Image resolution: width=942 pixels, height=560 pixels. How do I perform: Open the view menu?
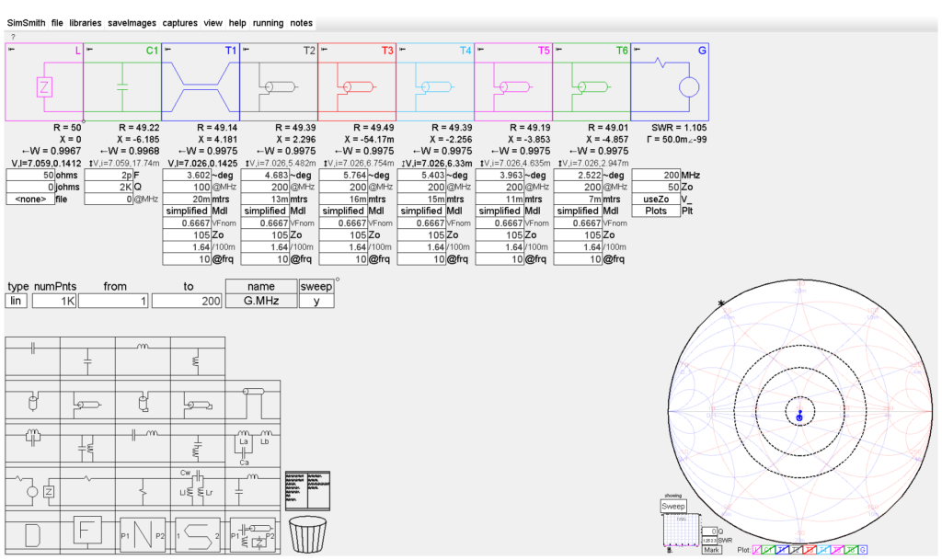pos(213,23)
